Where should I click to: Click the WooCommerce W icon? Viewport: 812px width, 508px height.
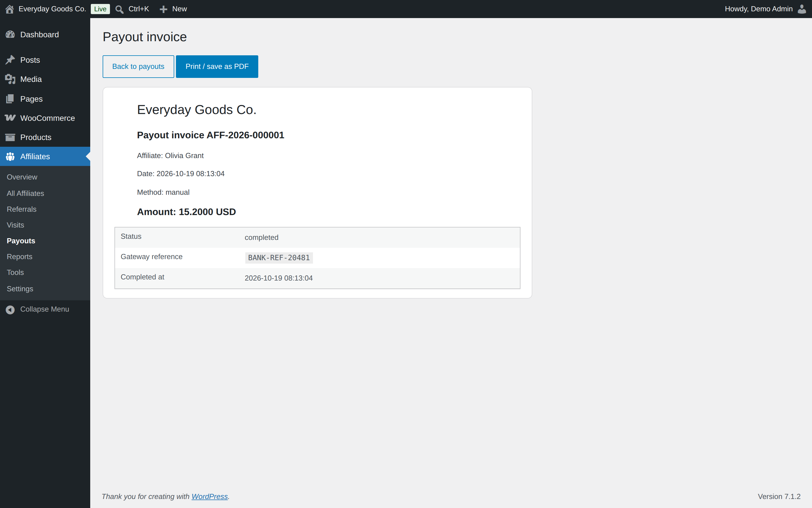tap(10, 118)
